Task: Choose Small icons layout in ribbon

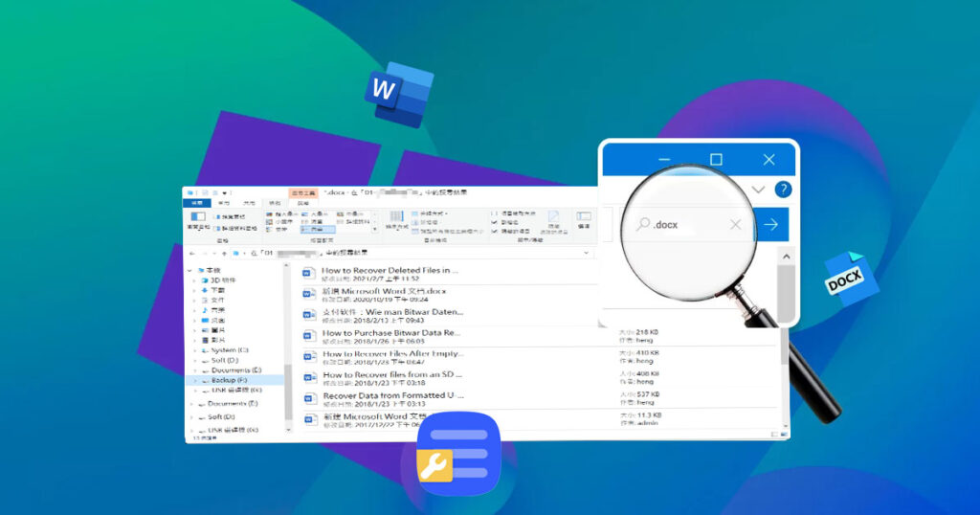Action: 280,221
